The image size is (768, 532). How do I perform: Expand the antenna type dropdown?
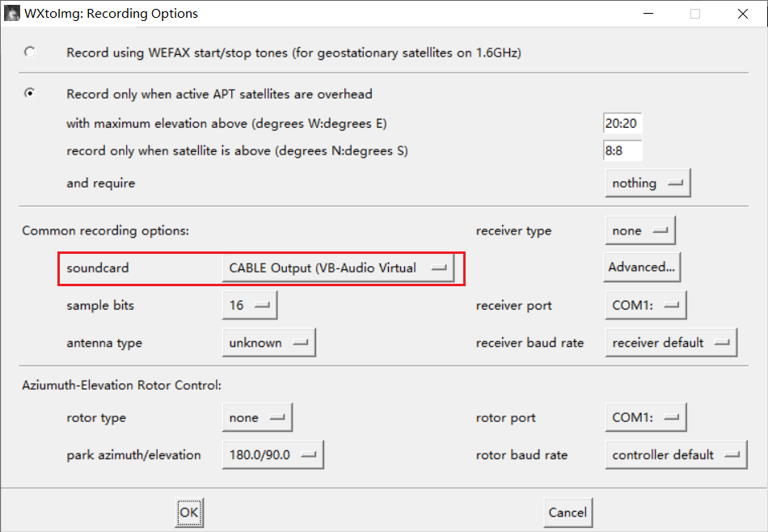coord(268,343)
